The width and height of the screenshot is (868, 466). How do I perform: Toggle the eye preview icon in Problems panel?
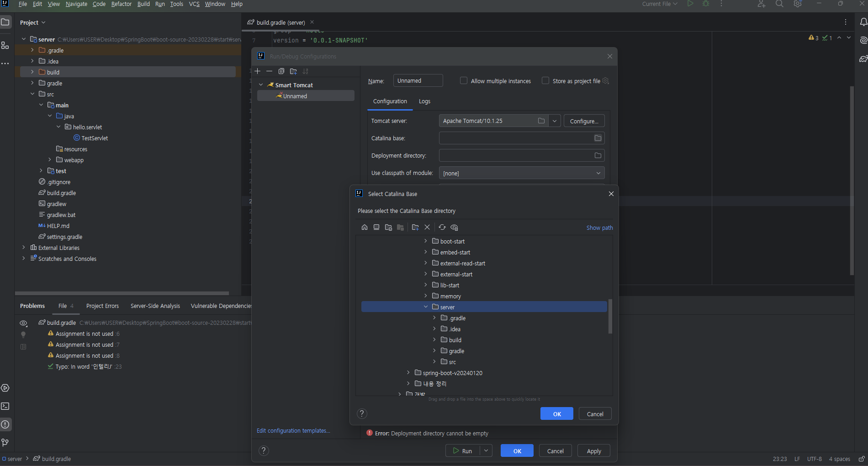tap(23, 323)
